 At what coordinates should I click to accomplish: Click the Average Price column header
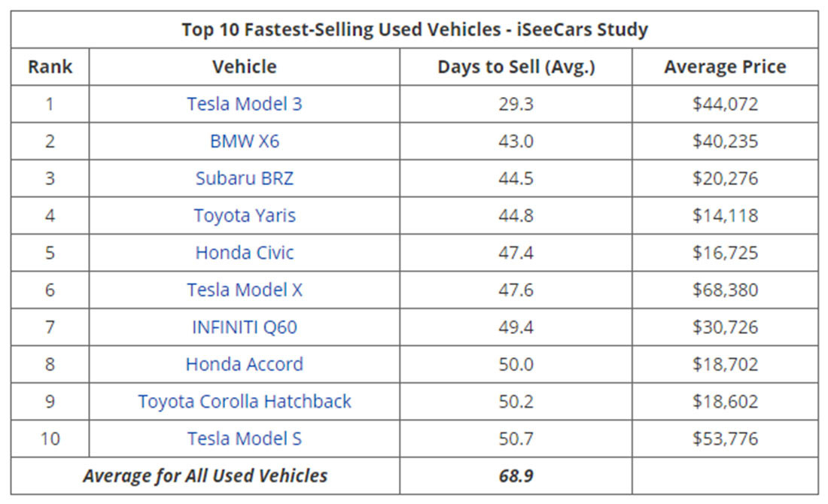tap(725, 67)
